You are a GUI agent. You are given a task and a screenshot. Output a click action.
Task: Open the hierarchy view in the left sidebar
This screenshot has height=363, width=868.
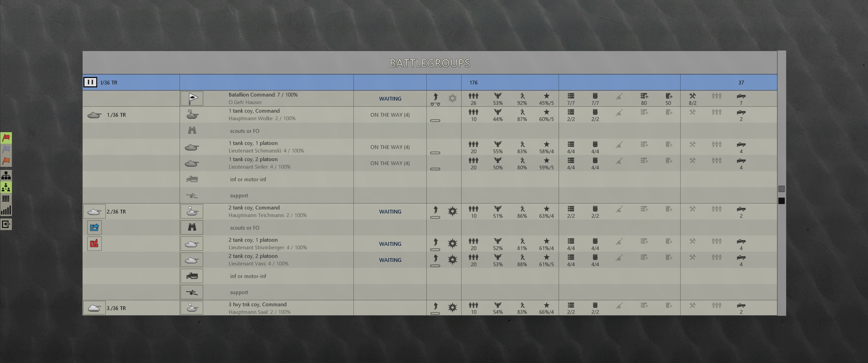tap(6, 175)
